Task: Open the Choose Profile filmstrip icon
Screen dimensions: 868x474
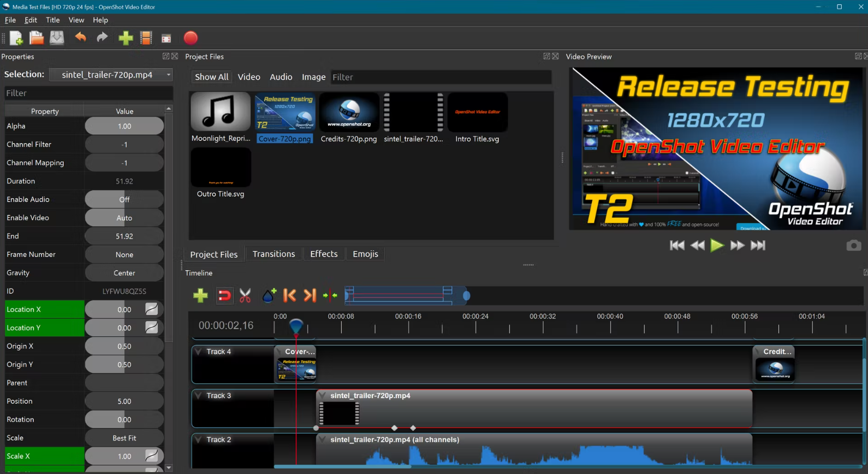Action: tap(146, 38)
